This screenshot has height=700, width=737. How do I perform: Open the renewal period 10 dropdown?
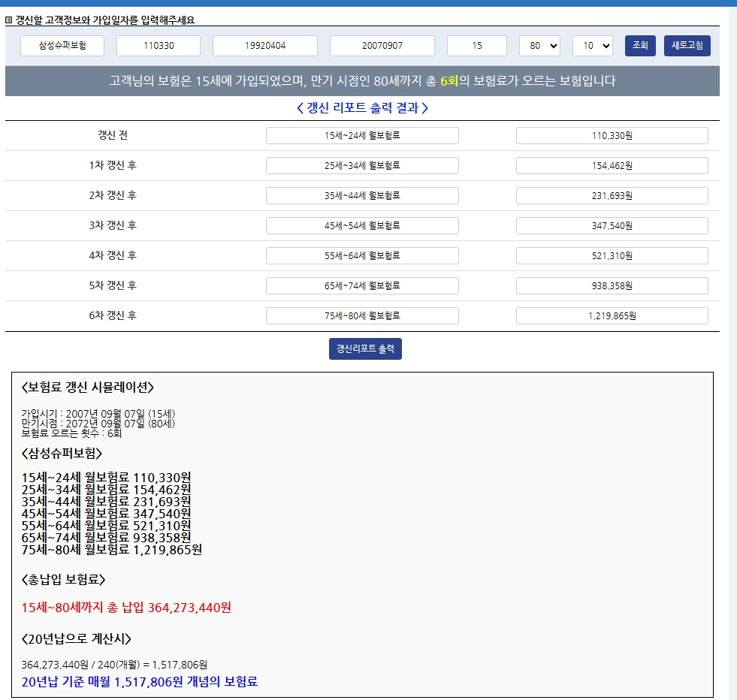[592, 46]
